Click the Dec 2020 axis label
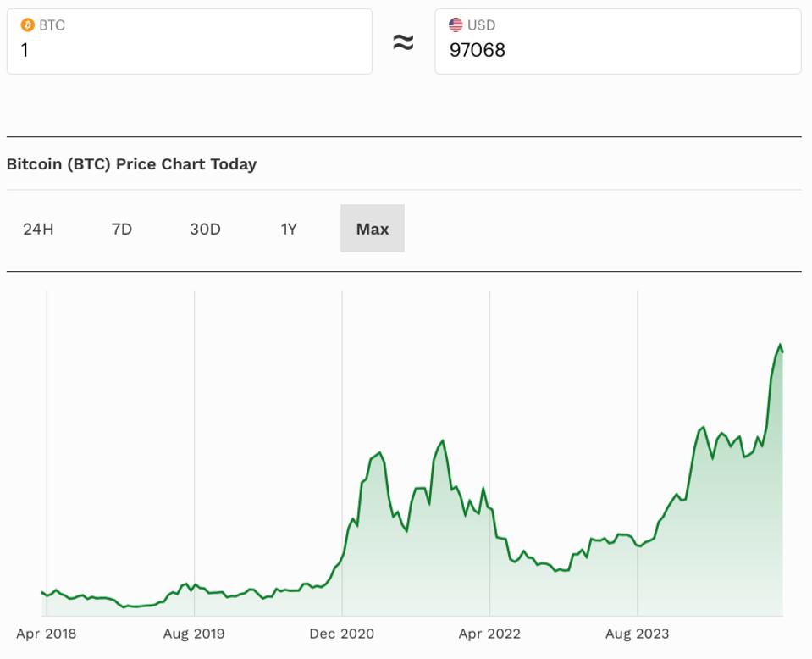The width and height of the screenshot is (812, 659). tap(342, 633)
